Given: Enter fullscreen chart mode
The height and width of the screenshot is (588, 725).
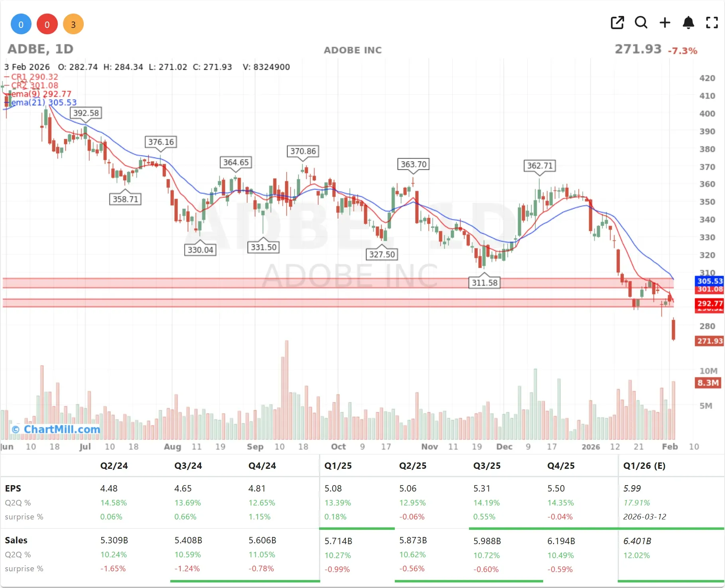Looking at the screenshot, I should (x=711, y=23).
